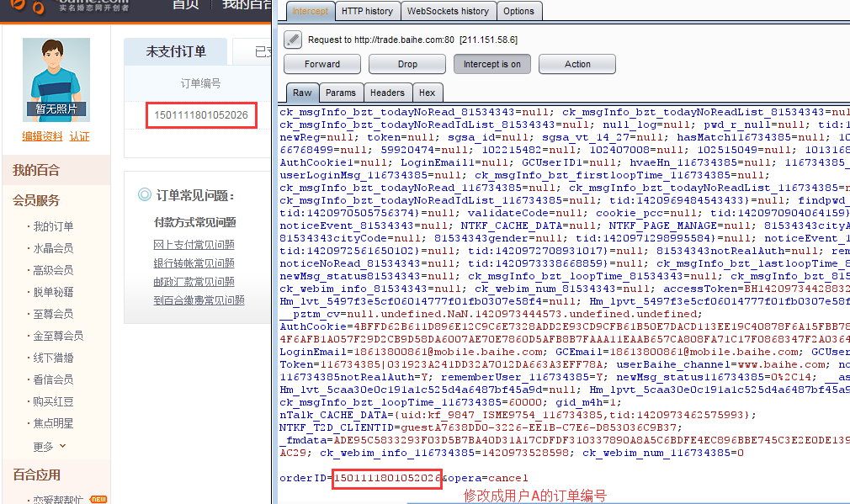Open the Options tab
Screen dimensions: 850x504
518,11
